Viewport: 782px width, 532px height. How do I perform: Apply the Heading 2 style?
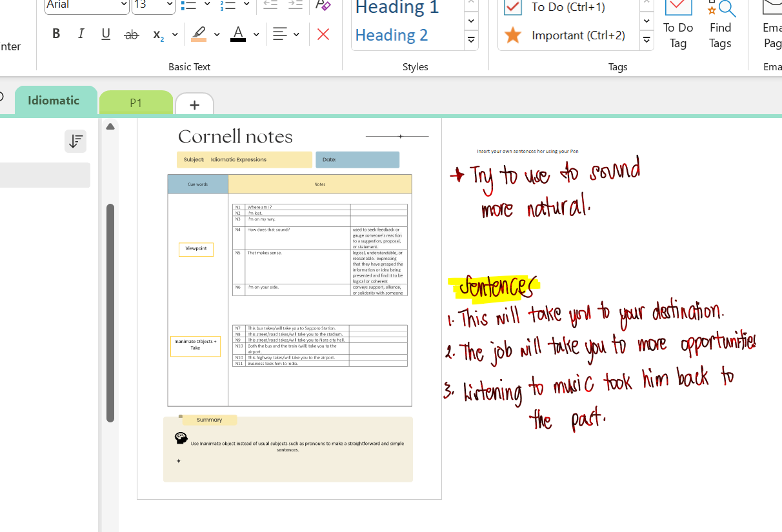[392, 35]
